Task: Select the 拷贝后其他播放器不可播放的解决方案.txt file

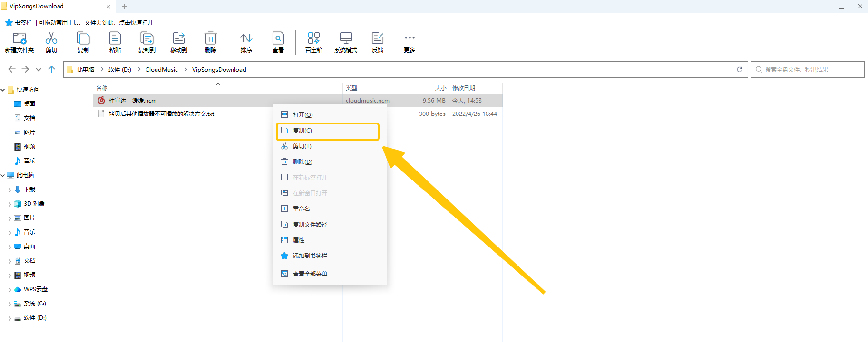Action: click(298, 114)
